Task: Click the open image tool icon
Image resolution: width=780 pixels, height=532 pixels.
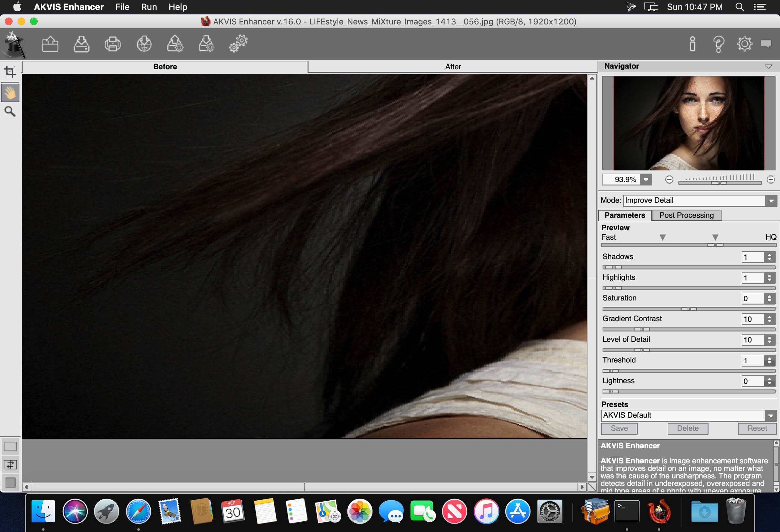Action: [x=50, y=44]
